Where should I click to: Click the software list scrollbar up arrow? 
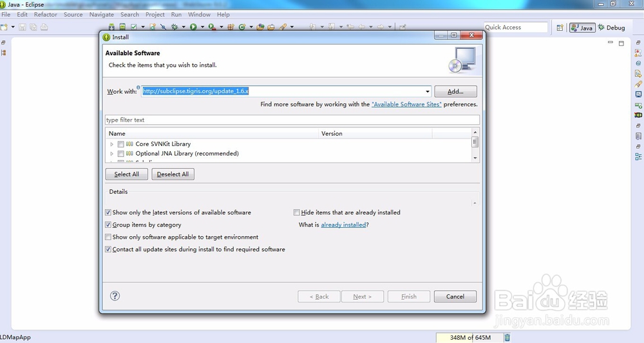[475, 132]
